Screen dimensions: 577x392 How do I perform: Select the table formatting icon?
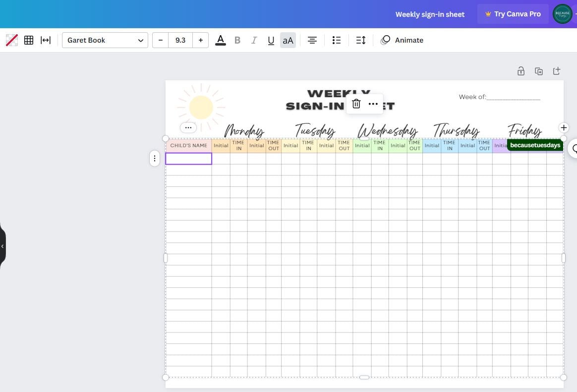click(x=29, y=40)
